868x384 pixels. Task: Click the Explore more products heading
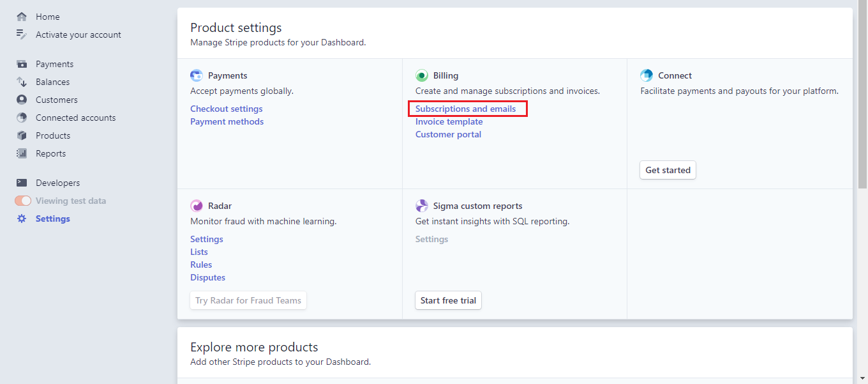[254, 347]
